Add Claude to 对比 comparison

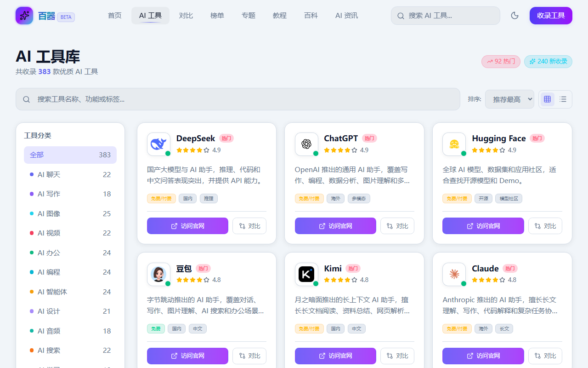point(545,356)
